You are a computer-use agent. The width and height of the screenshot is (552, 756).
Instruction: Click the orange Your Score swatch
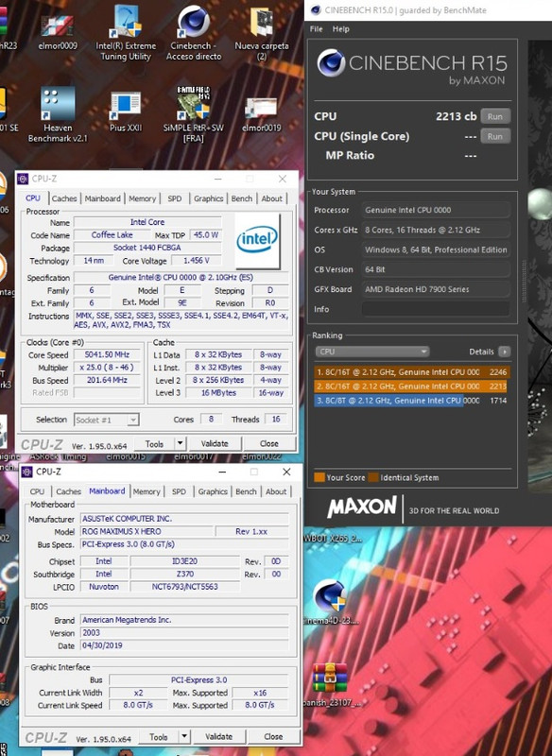click(x=319, y=477)
